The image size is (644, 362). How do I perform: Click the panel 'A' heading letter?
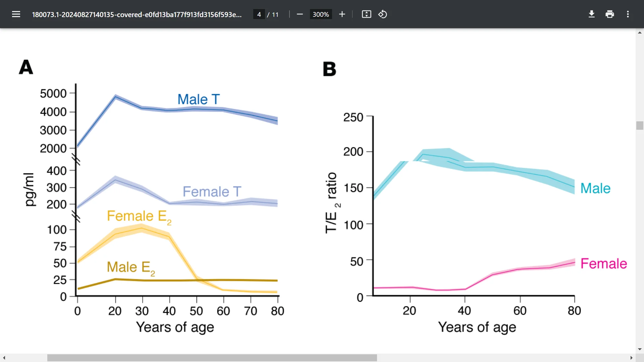[26, 67]
